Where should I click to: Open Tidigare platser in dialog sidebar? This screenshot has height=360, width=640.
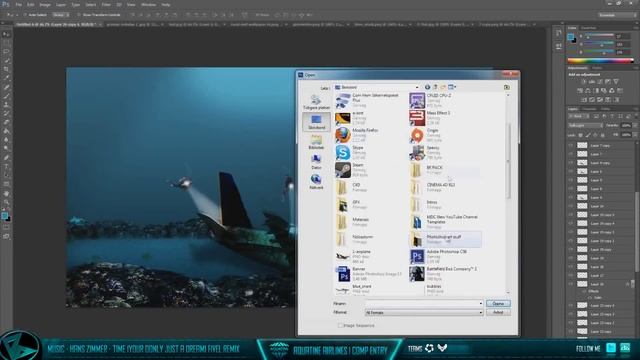click(316, 102)
